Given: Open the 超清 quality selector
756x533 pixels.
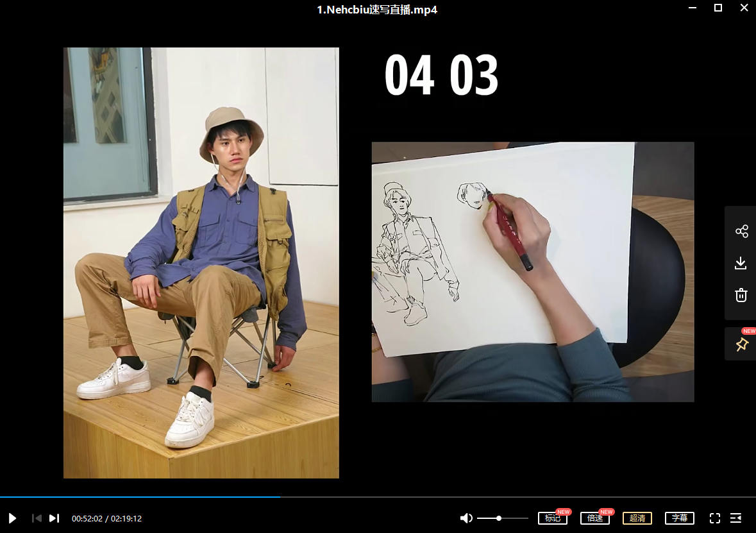Looking at the screenshot, I should tap(637, 518).
